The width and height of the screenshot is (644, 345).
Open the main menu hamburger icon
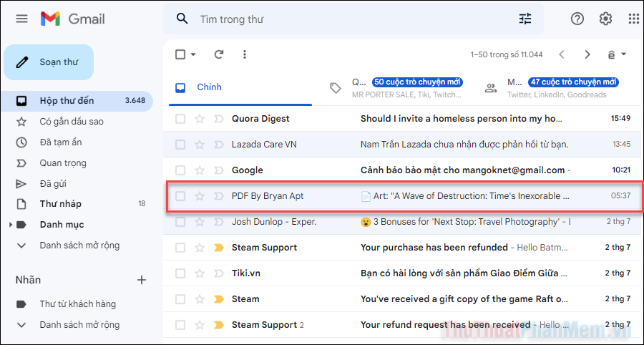[x=21, y=19]
